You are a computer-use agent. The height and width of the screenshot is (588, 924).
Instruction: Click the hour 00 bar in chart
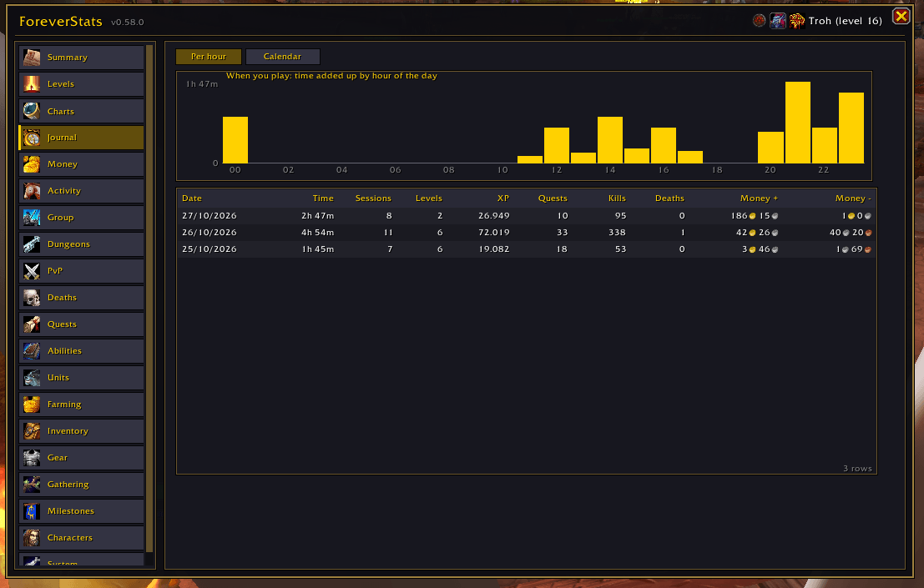point(235,140)
